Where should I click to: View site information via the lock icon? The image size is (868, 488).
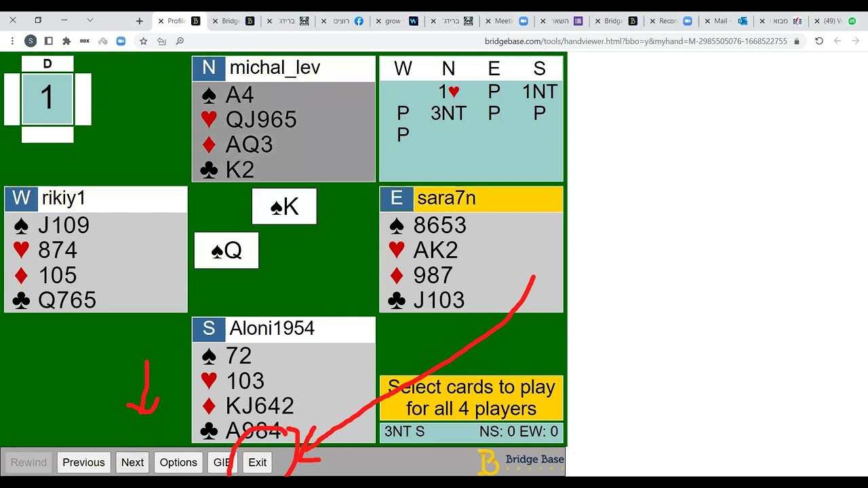(797, 41)
